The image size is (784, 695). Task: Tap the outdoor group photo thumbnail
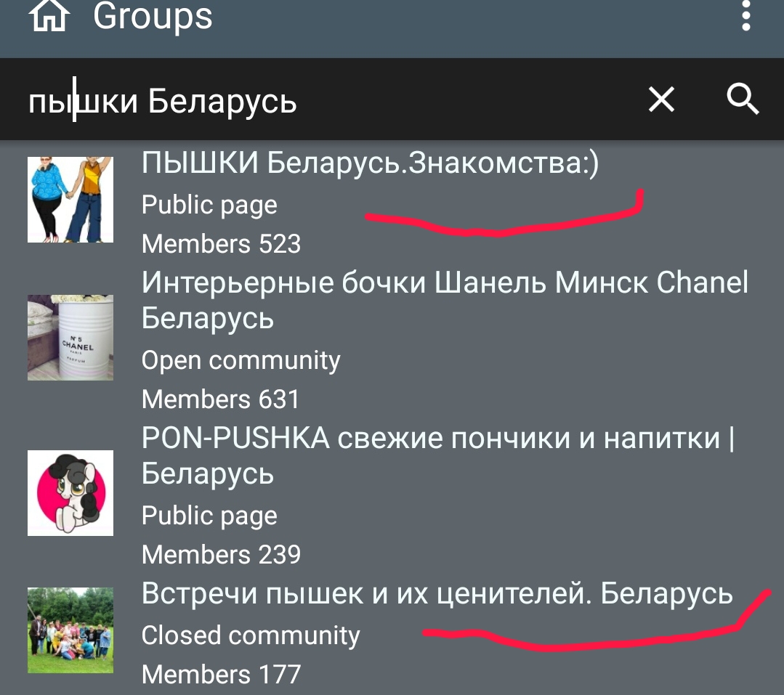pos(70,630)
